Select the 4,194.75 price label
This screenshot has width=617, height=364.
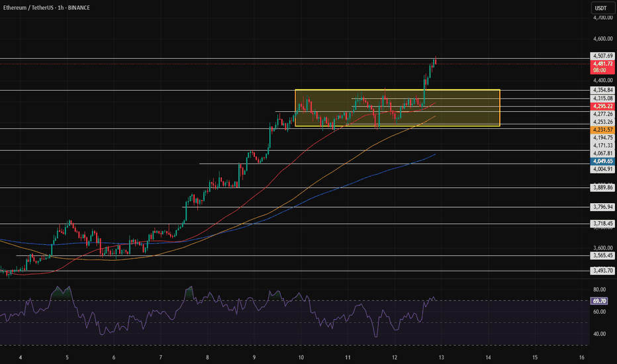pos(602,138)
